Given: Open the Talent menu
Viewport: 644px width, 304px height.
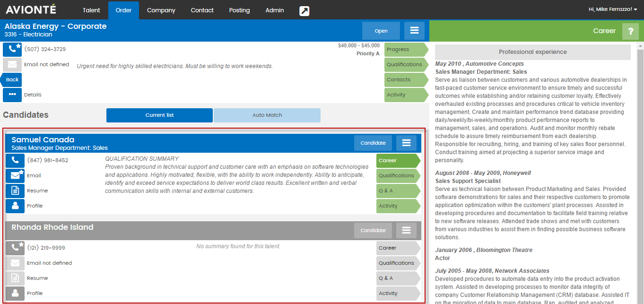Looking at the screenshot, I should click(x=91, y=10).
